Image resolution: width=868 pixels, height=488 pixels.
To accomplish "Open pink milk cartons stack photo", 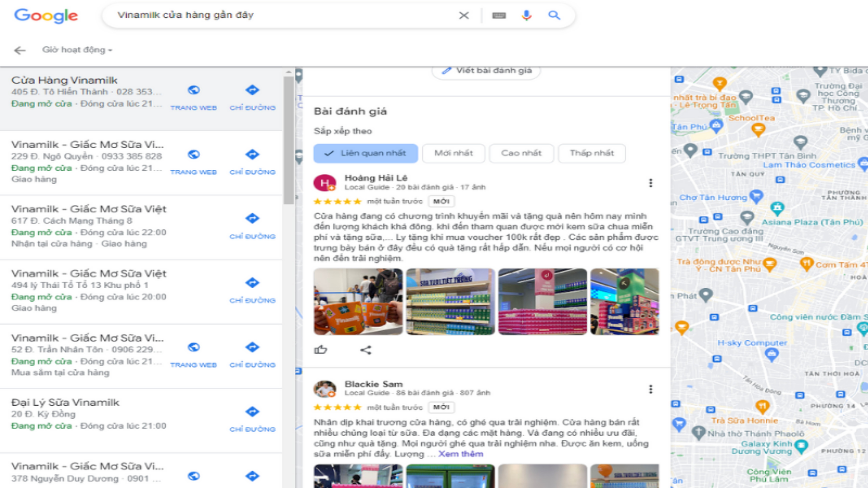I will click(x=542, y=301).
